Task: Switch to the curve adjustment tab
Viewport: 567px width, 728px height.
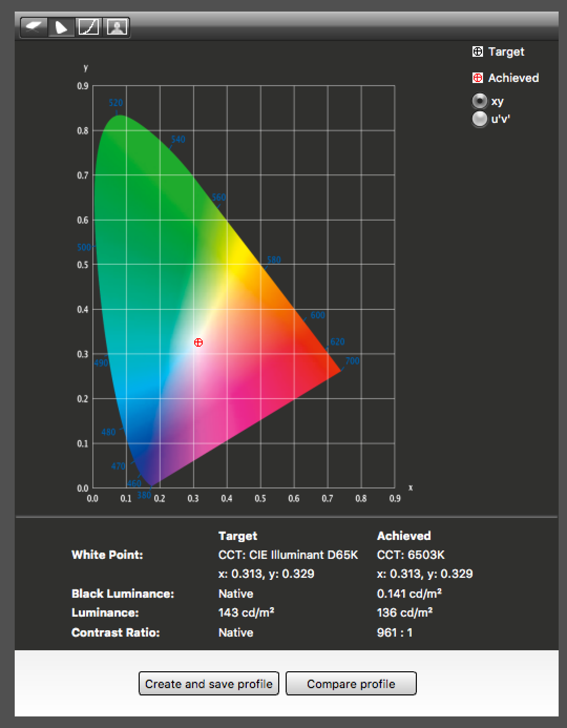Action: click(x=89, y=27)
